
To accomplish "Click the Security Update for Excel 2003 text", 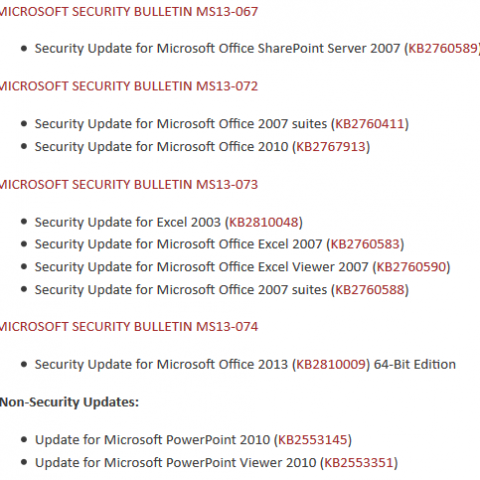I will coord(128,222).
